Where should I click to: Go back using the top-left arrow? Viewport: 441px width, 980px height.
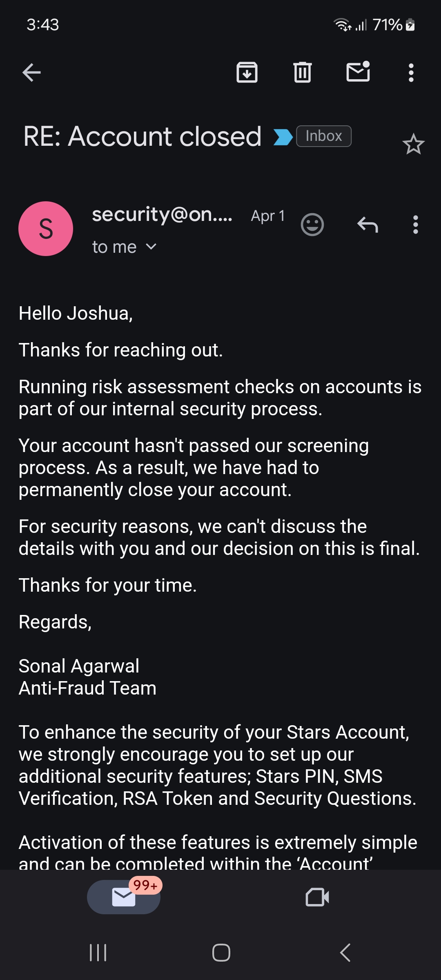[x=31, y=73]
